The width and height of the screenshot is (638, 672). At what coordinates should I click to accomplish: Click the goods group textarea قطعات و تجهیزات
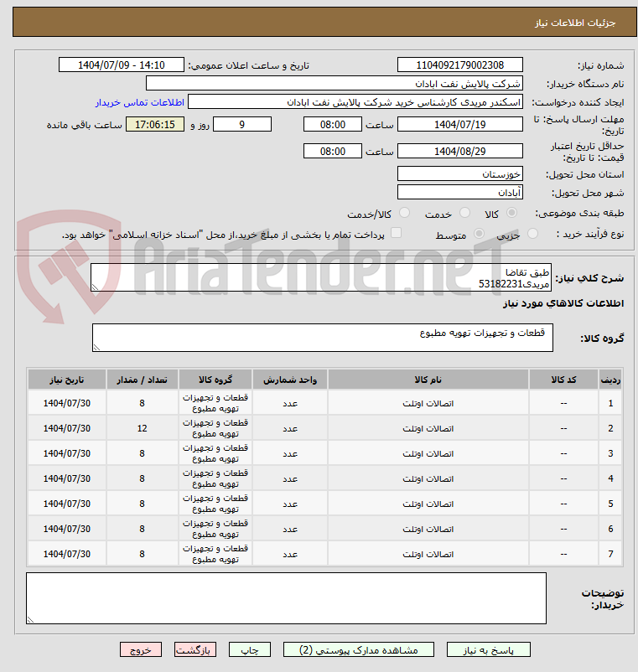[x=323, y=338]
